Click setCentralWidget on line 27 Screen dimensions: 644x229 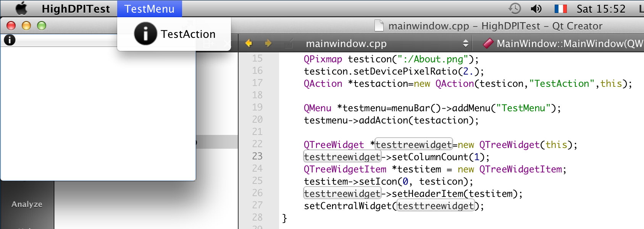point(347,206)
